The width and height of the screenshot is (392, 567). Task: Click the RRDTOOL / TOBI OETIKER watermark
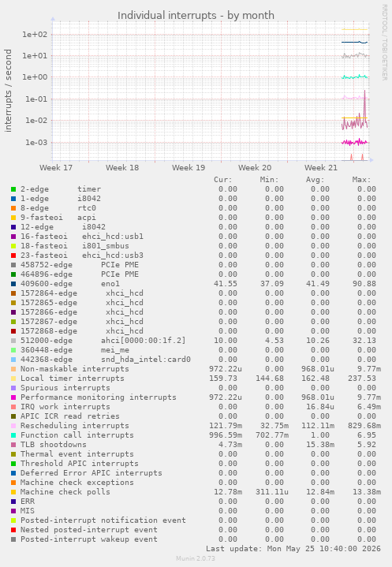point(385,43)
